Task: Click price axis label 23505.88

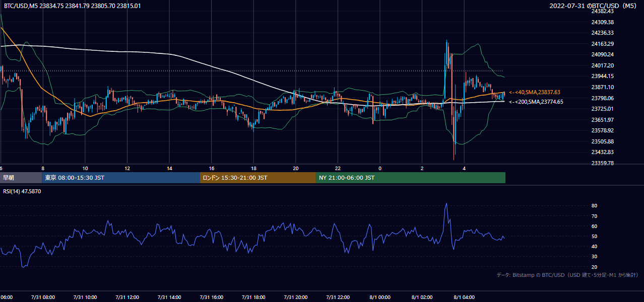Action: pyautogui.click(x=603, y=141)
